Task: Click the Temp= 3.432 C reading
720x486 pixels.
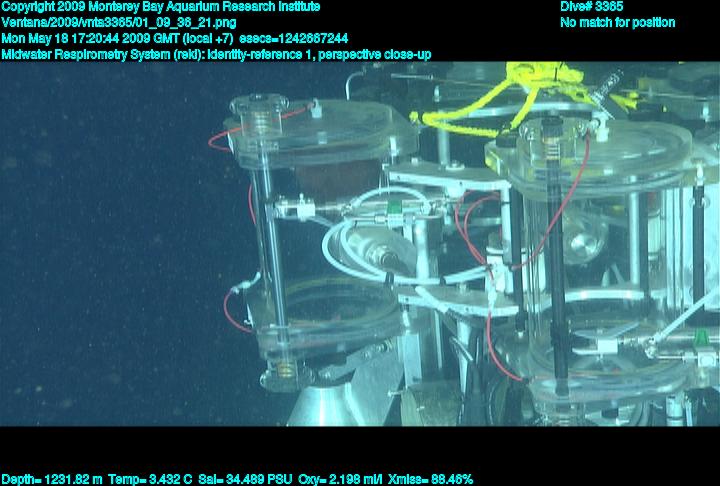Action: (150, 480)
